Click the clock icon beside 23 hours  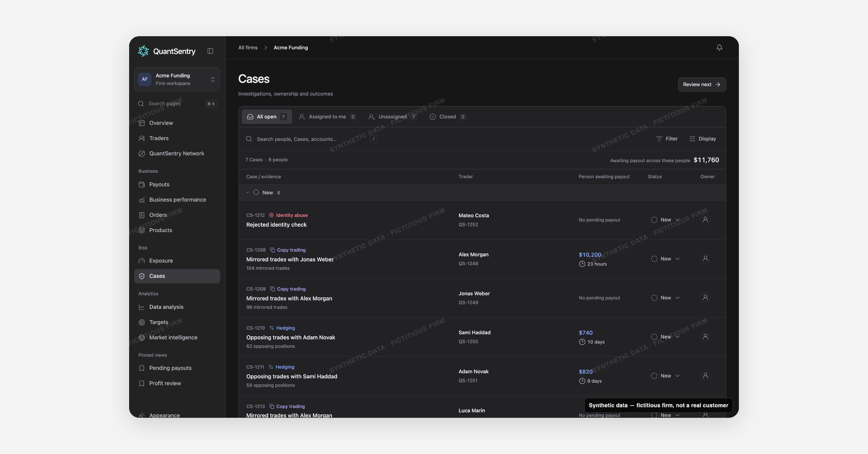pos(582,264)
